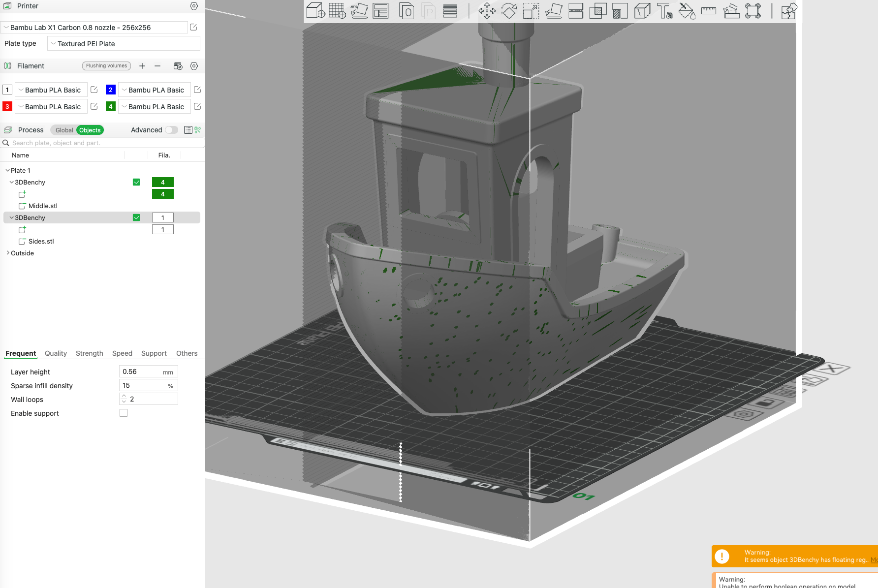Click the Add model cube icon
Image resolution: width=878 pixels, height=588 pixels.
[315, 11]
